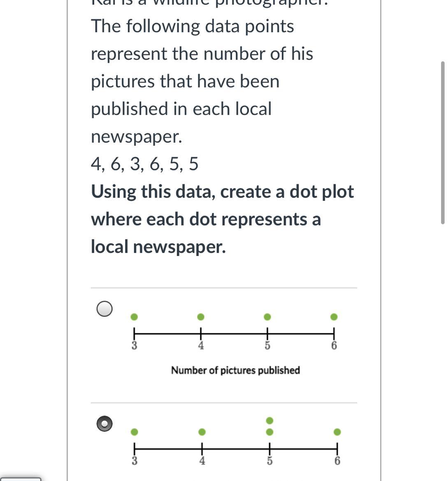Click the "The following data points" text line

click(x=192, y=26)
